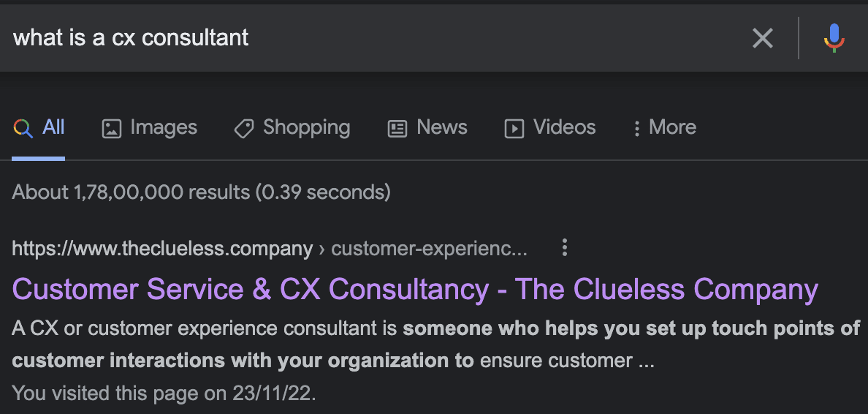Go to the Videos results tab
This screenshot has height=414, width=868.
564,128
